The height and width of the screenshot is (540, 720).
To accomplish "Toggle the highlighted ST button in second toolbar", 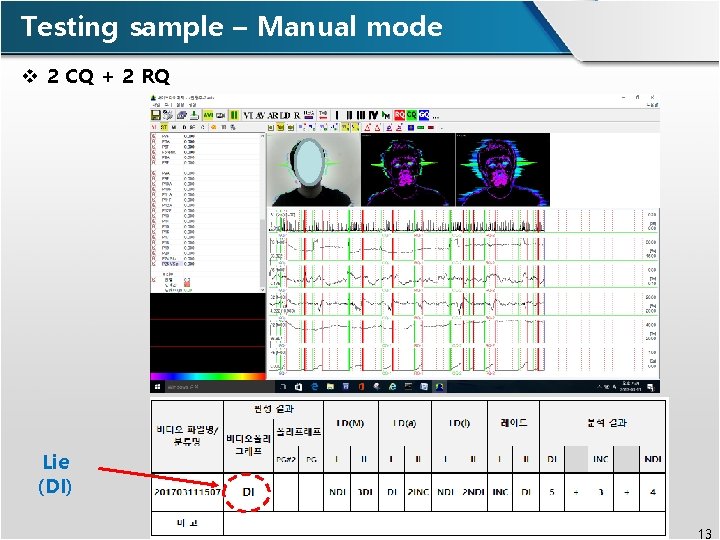I will 164,127.
